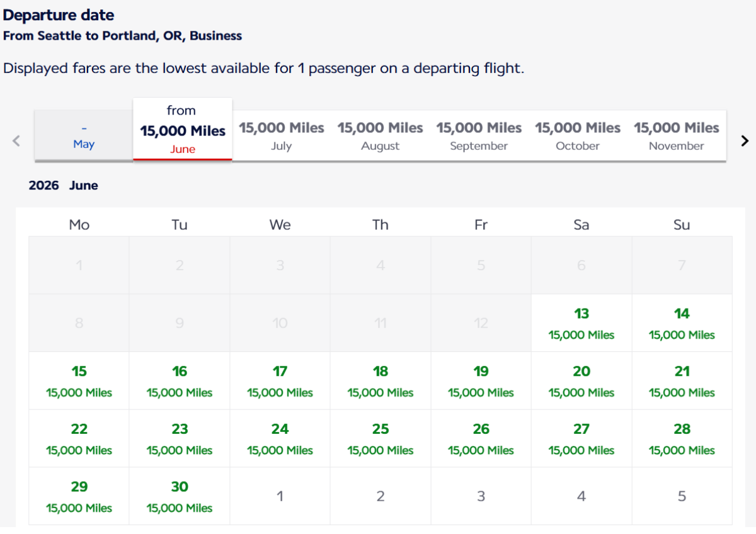Switch to the May month tab

point(83,135)
